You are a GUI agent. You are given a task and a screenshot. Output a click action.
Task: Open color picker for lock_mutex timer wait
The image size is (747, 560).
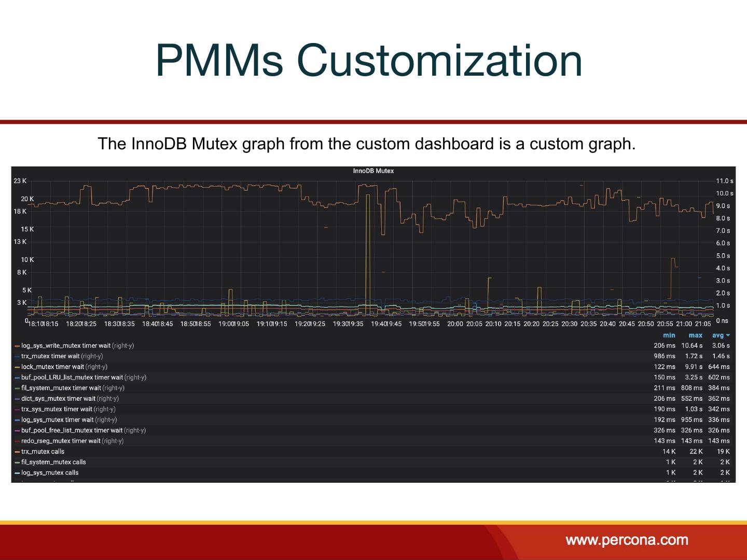[x=17, y=367]
